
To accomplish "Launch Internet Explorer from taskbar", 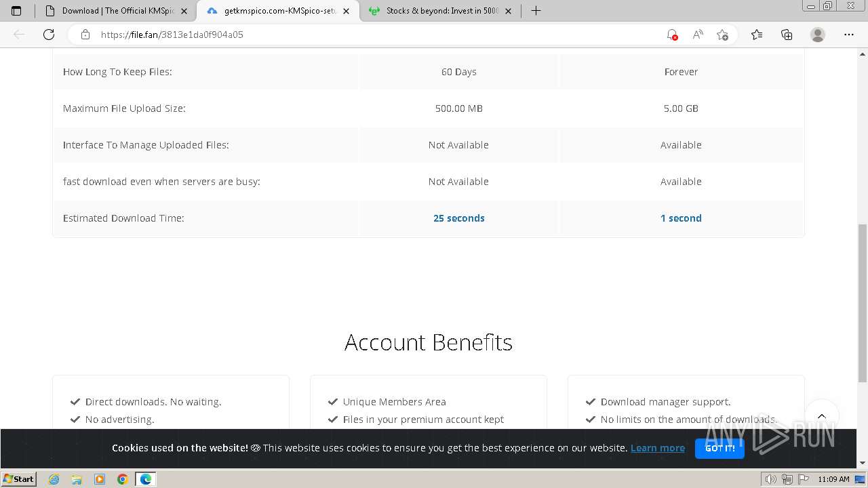I will coord(54,479).
